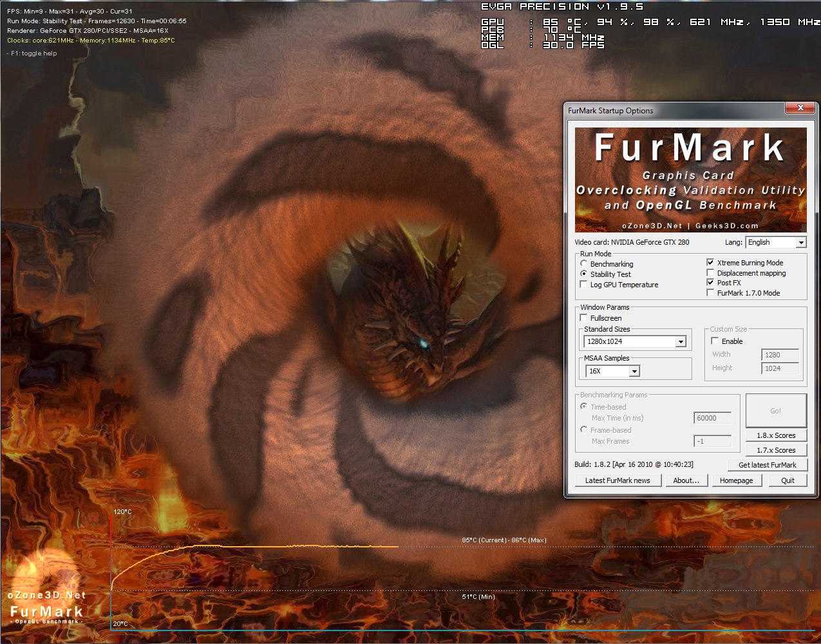Image resolution: width=821 pixels, height=644 pixels.
Task: Click the '85°C (Current) - 86°C (Max)' label
Action: point(504,540)
